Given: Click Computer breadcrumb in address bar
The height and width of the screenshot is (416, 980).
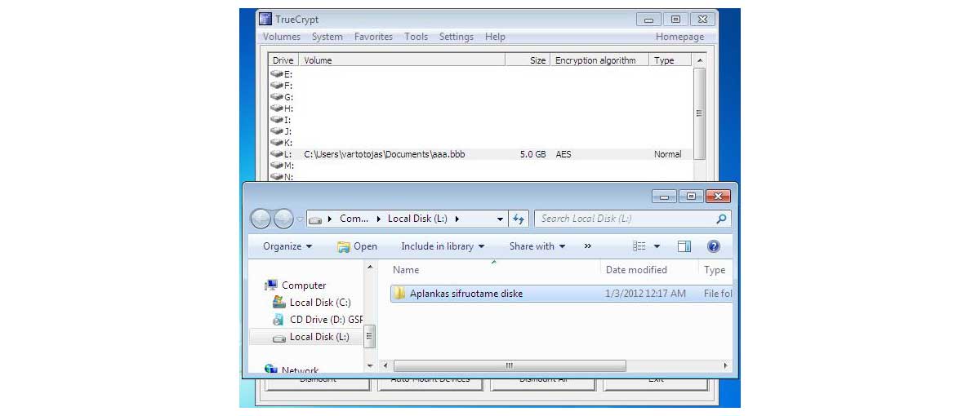Looking at the screenshot, I should point(354,219).
